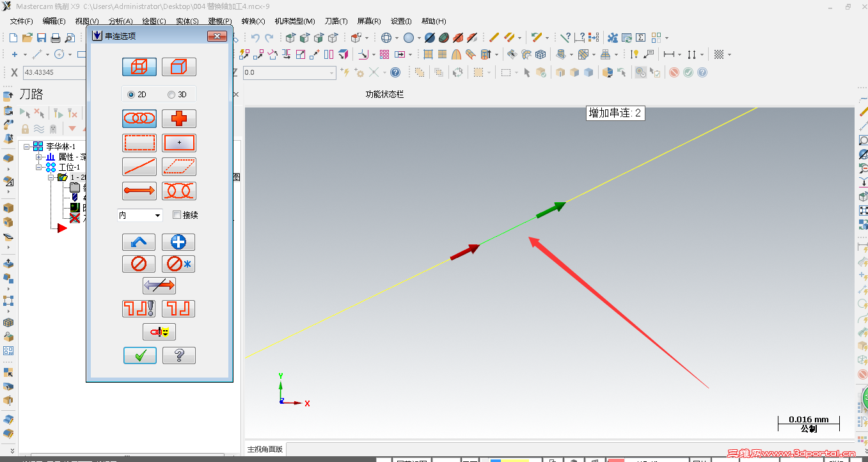Expand the 属性 tree node
Screen dimensions: 868x462
38,157
